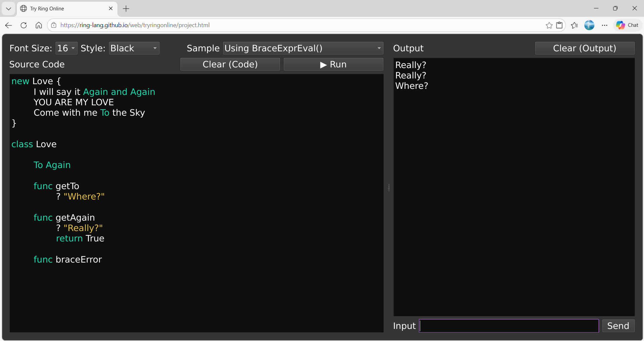
Task: Expand the Font Size dropdown
Action: [x=66, y=48]
